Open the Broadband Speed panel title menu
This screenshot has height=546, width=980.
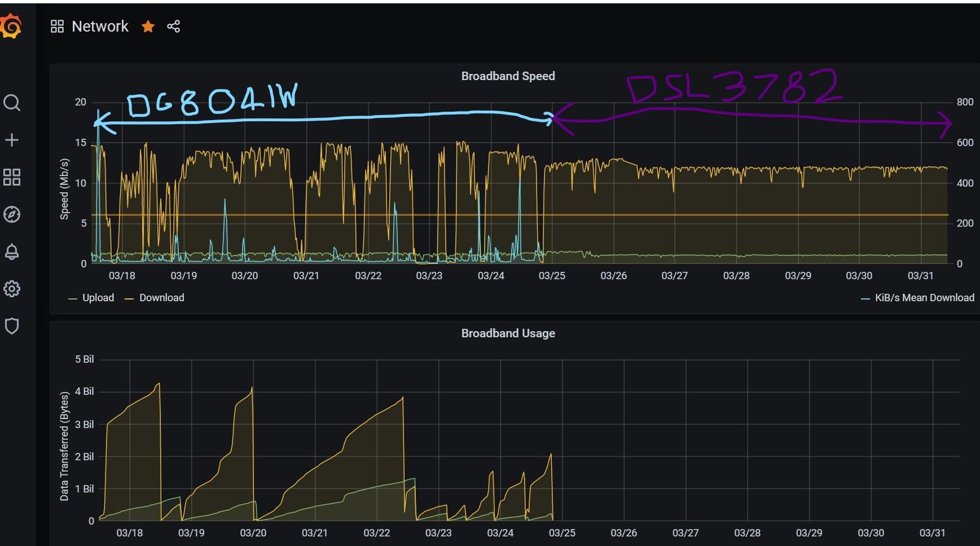coord(508,76)
